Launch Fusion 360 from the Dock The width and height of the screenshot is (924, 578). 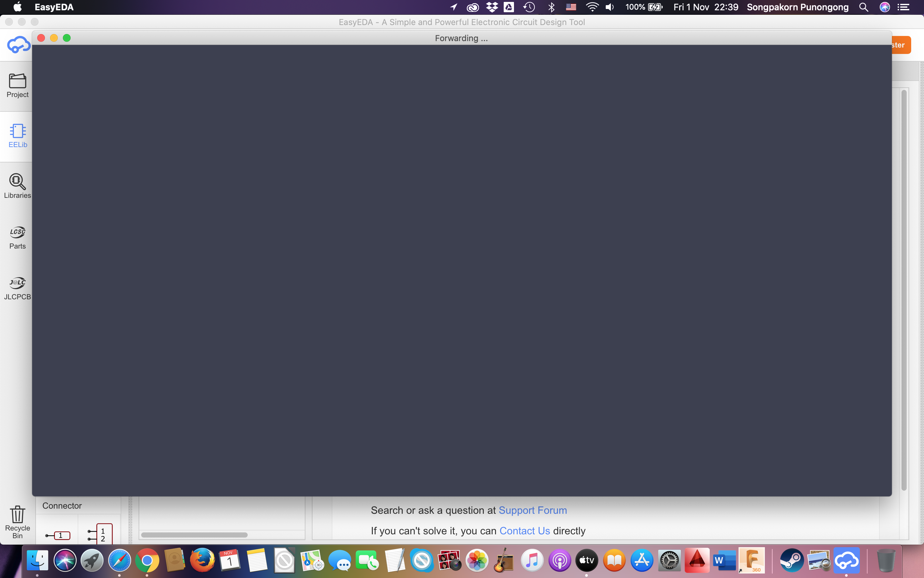coord(752,560)
